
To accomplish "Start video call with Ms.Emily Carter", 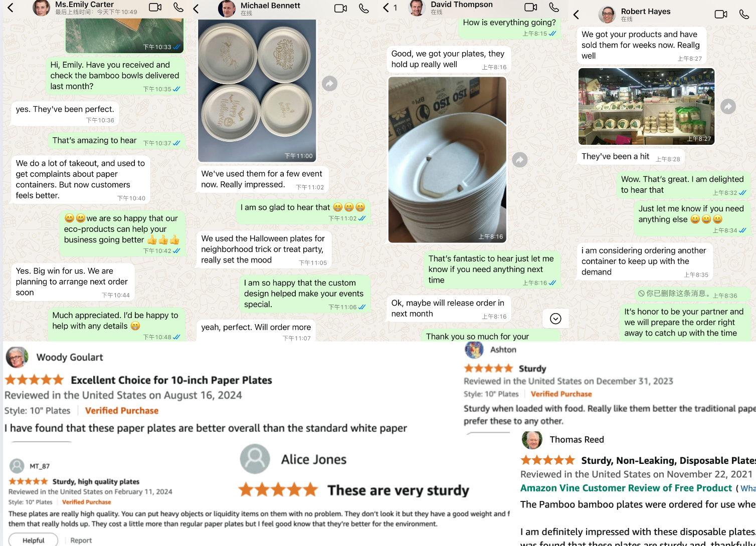I will point(155,8).
